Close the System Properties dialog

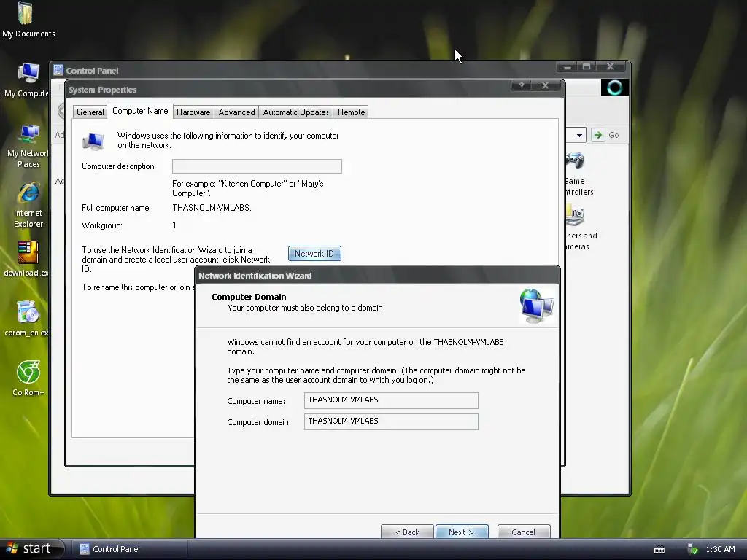tap(546, 86)
